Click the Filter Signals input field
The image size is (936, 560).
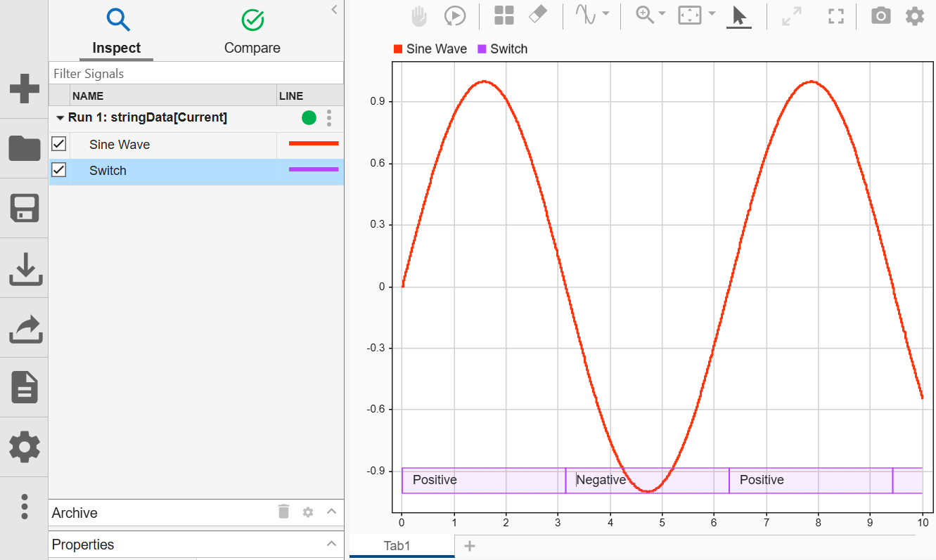[x=196, y=73]
